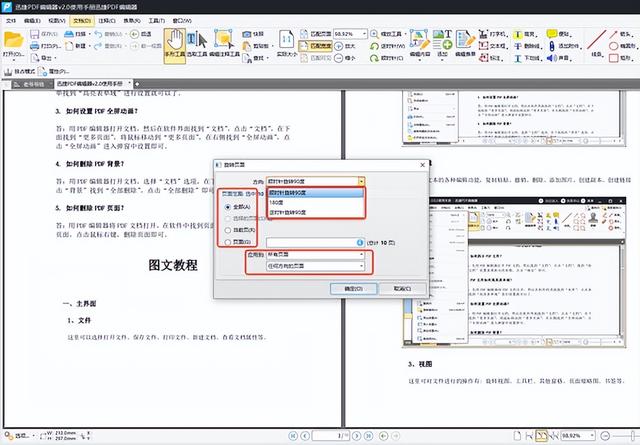The height and width of the screenshot is (445, 640).
Task: Click the Sound (声音) speaker icon
Action: point(552,58)
